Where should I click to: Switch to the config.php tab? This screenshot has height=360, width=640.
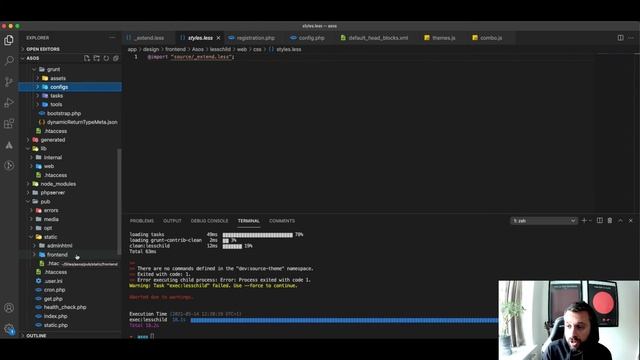pos(311,38)
